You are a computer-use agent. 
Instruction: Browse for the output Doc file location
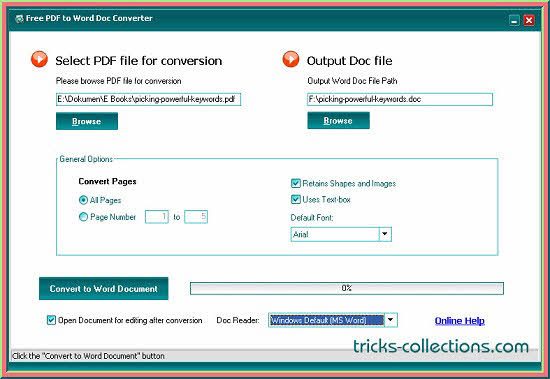click(x=338, y=120)
